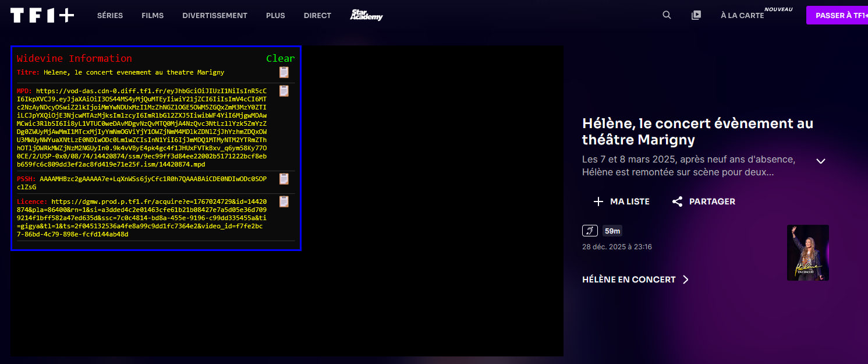Viewport: 868px width, 364px height.
Task: Click the NOUVEAU label above À LA CARTE
Action: click(x=779, y=9)
